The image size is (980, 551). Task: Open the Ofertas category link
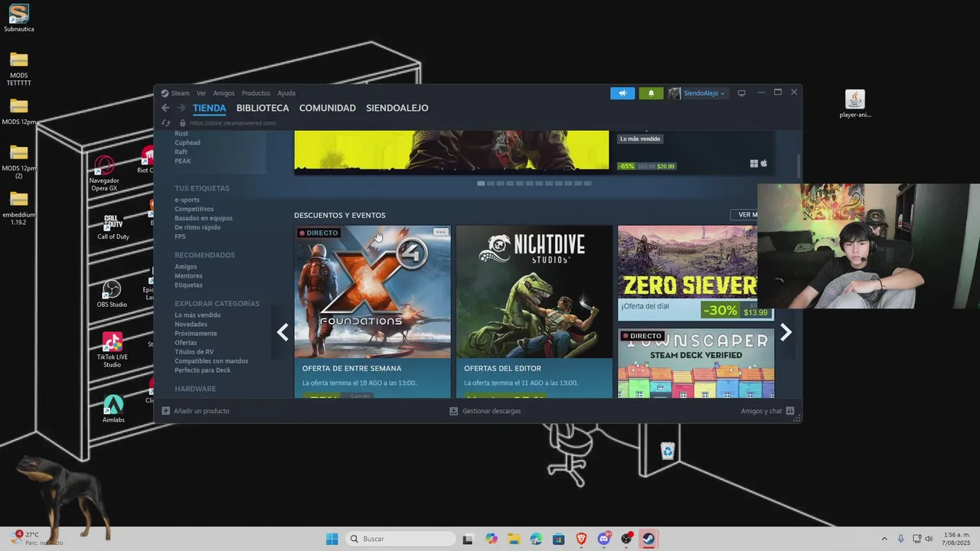coord(185,343)
